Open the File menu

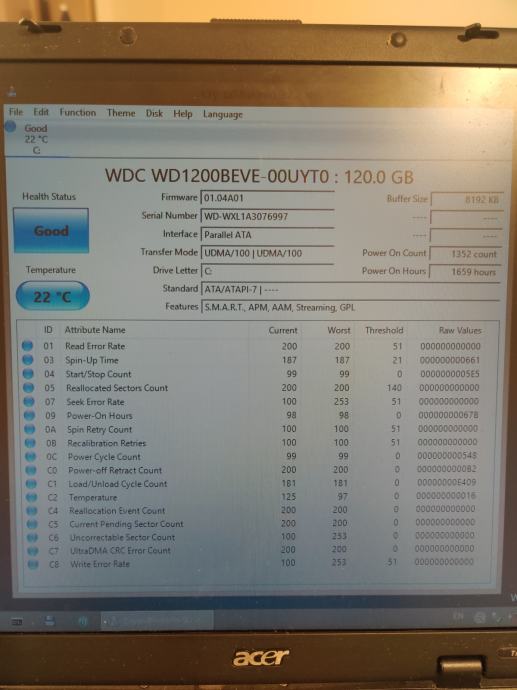(x=16, y=112)
